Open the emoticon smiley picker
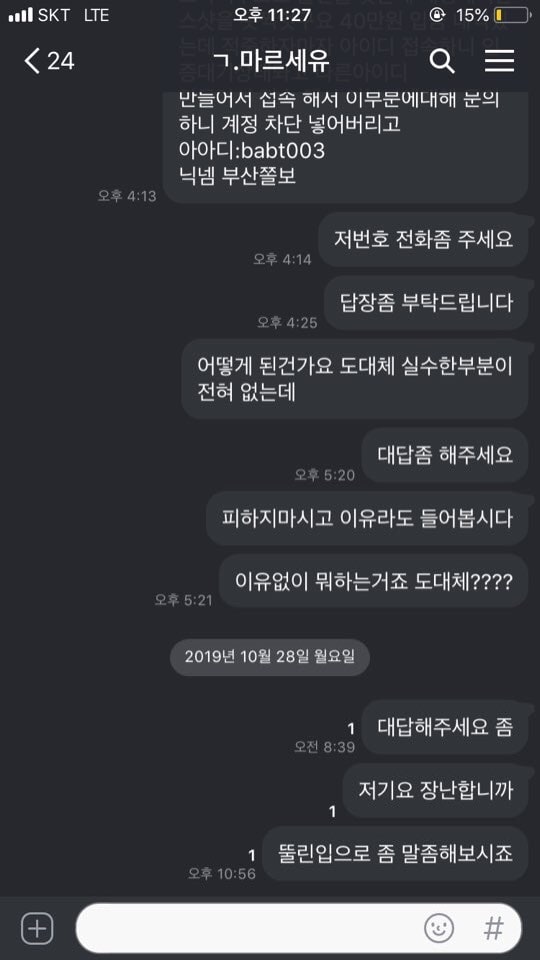Viewport: 540px width, 960px height. click(439, 929)
